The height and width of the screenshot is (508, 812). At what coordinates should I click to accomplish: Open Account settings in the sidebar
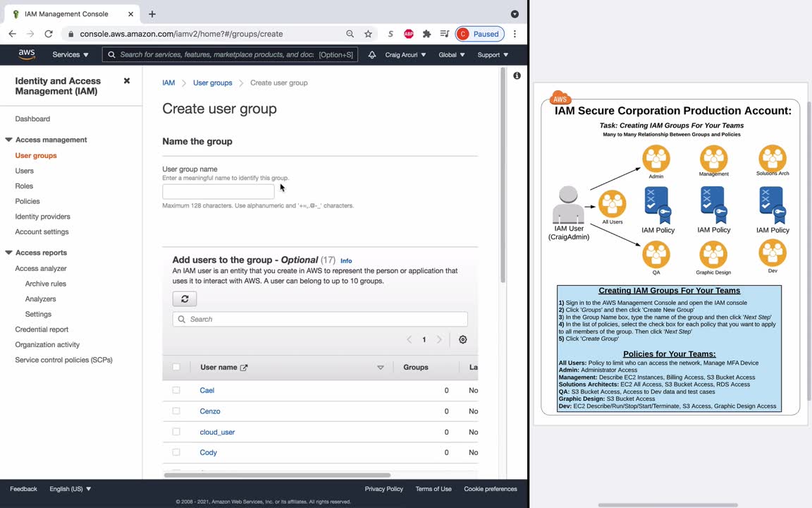click(x=42, y=231)
